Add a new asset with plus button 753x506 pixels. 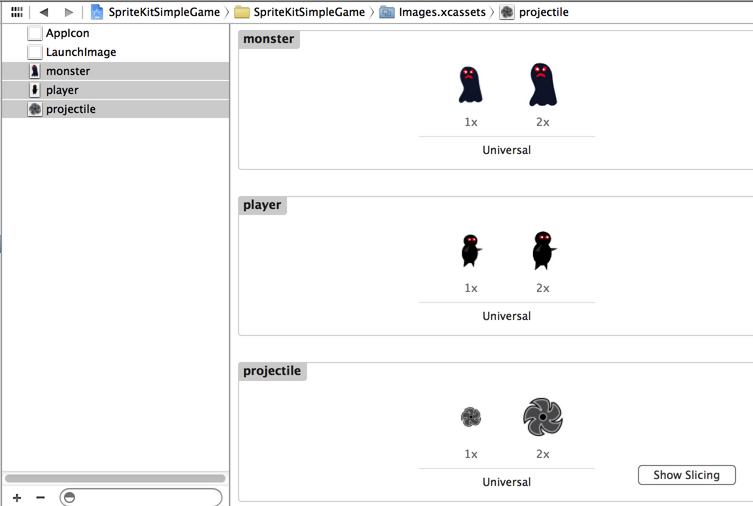tap(17, 497)
